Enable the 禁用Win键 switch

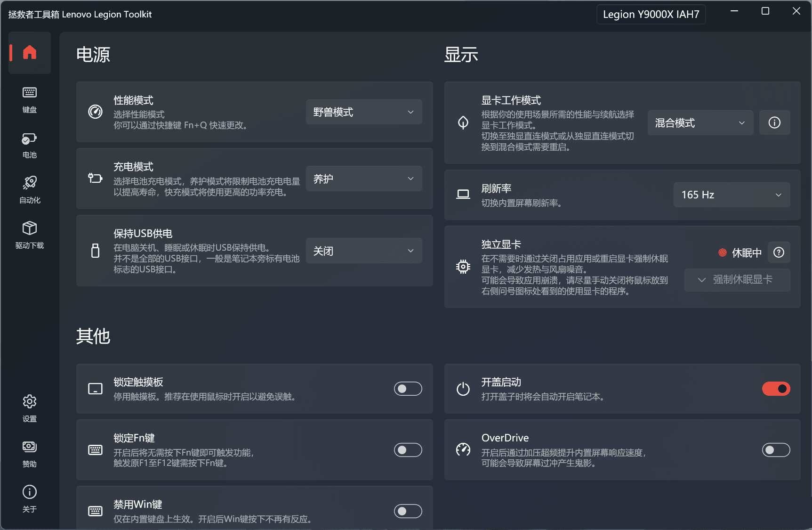(x=408, y=511)
